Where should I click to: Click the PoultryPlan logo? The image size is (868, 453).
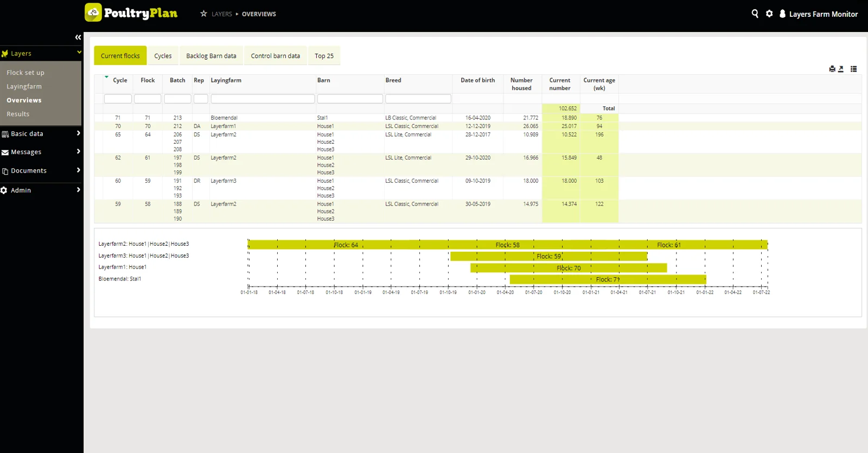tap(131, 12)
